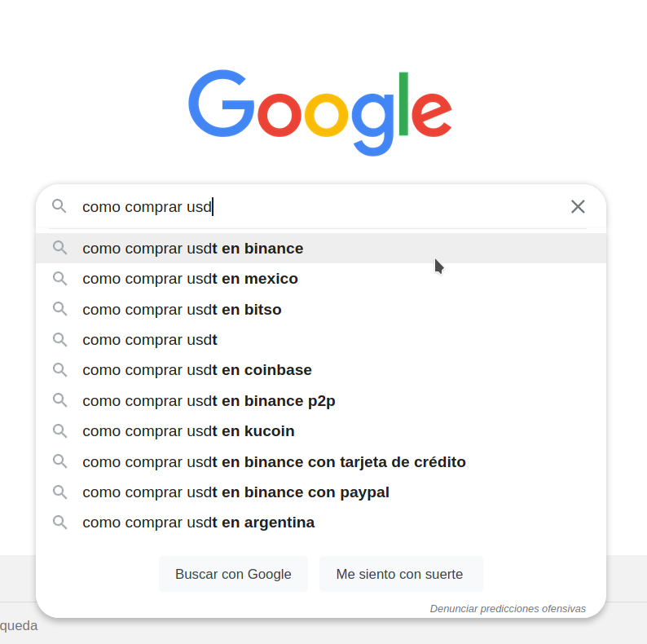Click magnifier icon beside 'usdt en coinbase' suggestion
Screen dimensions: 647x644
pos(59,369)
